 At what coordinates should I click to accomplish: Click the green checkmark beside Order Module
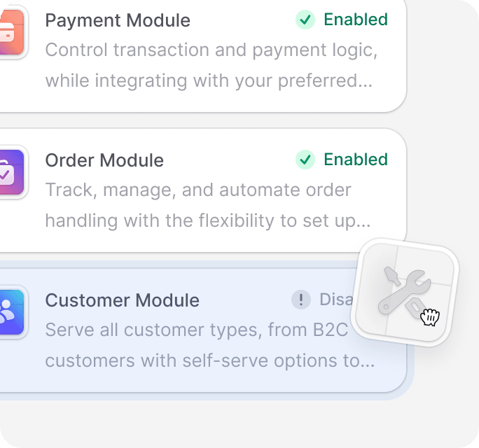305,160
